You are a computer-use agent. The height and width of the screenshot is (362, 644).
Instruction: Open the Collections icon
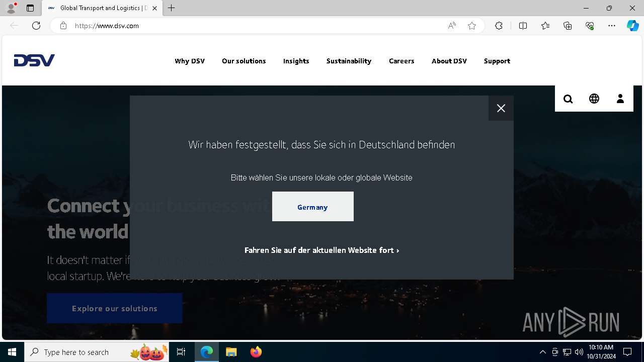[x=568, y=26]
